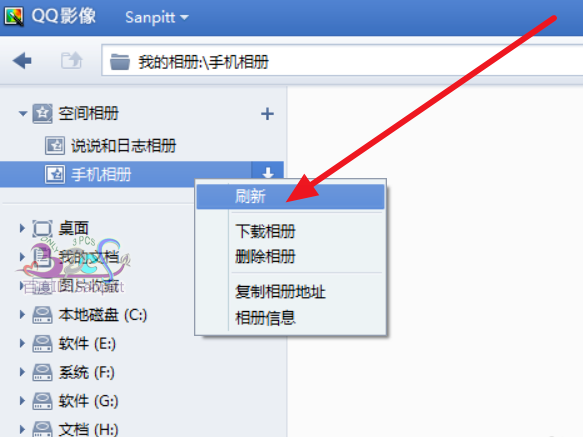Open the Sanpitt account dropdown
This screenshot has width=583, height=437.
point(157,17)
